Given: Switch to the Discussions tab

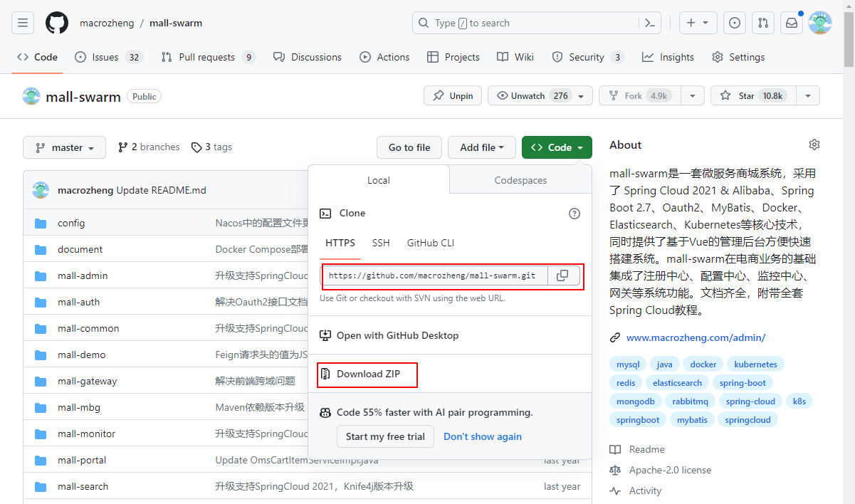Looking at the screenshot, I should [308, 57].
